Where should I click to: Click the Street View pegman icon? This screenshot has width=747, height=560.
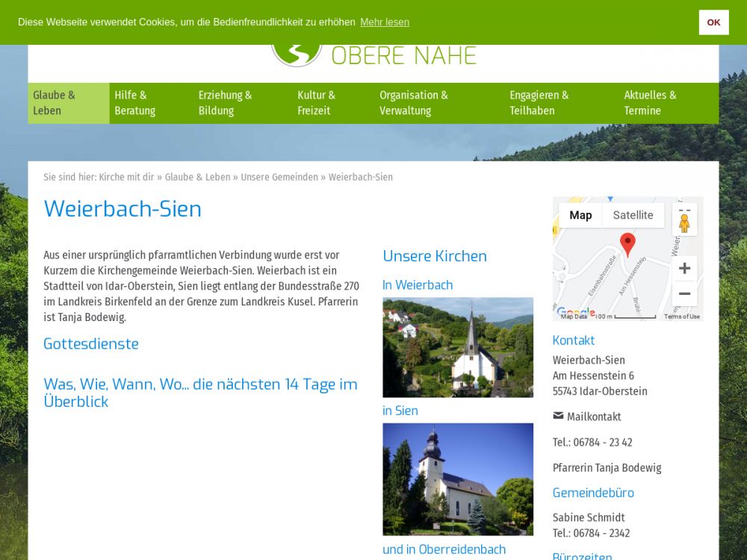684,222
